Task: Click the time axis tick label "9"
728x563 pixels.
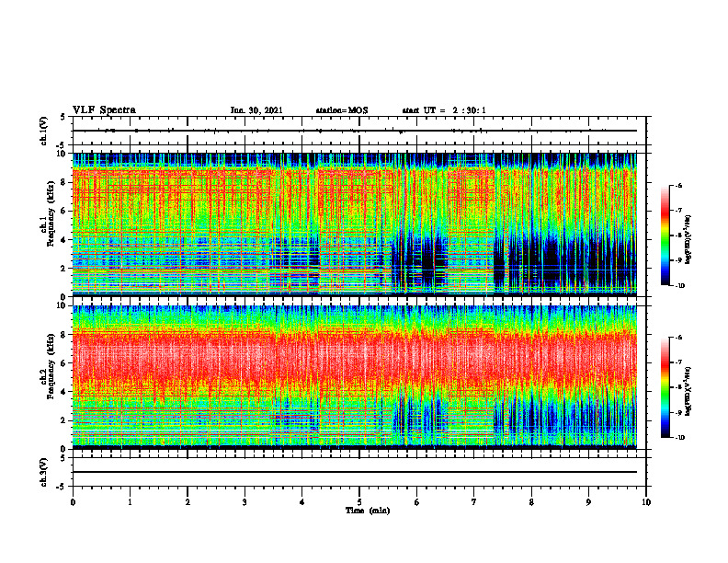Action: point(588,502)
